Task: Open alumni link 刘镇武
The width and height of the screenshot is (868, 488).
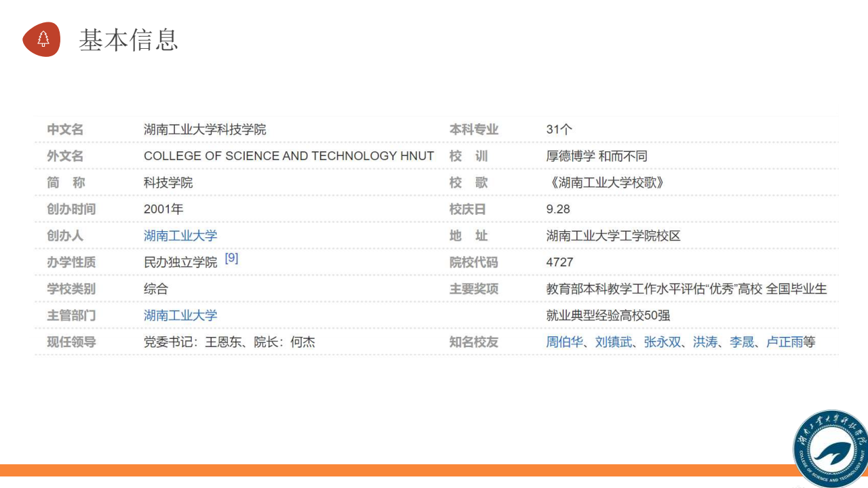Action: pos(613,342)
